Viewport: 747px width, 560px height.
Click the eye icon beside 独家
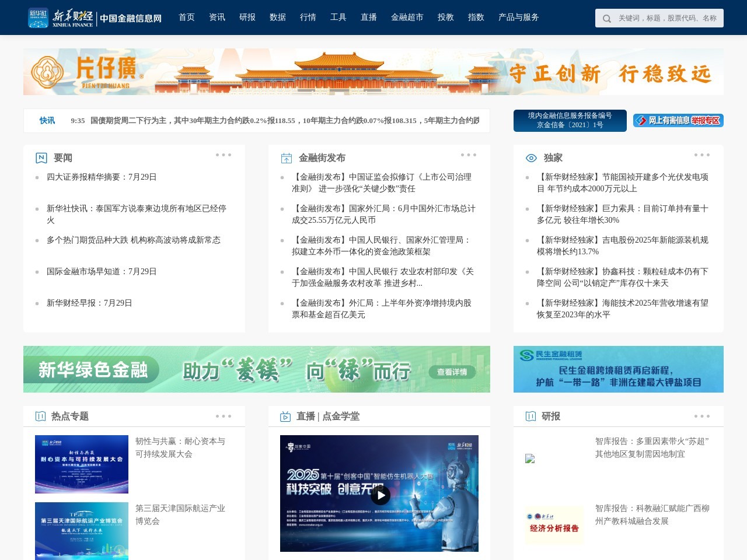(x=531, y=157)
